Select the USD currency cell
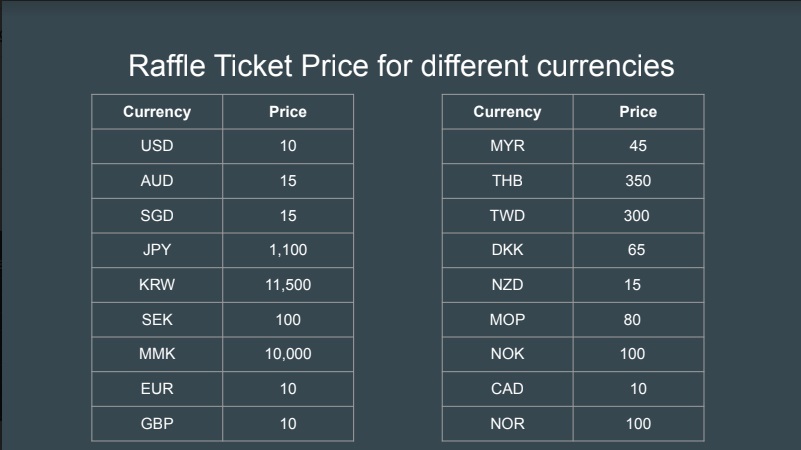Image resolution: width=801 pixels, height=450 pixels. tap(157, 146)
